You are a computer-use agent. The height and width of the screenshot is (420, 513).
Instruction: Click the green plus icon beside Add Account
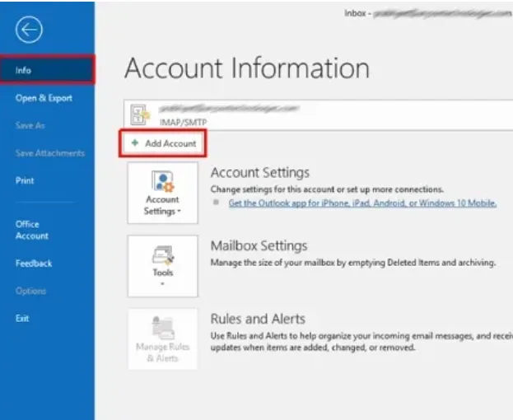tap(135, 143)
